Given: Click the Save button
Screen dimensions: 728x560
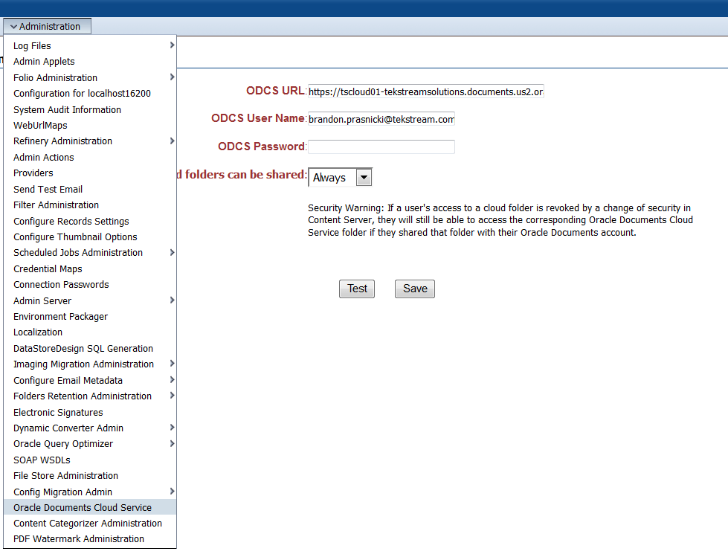Looking at the screenshot, I should click(415, 289).
